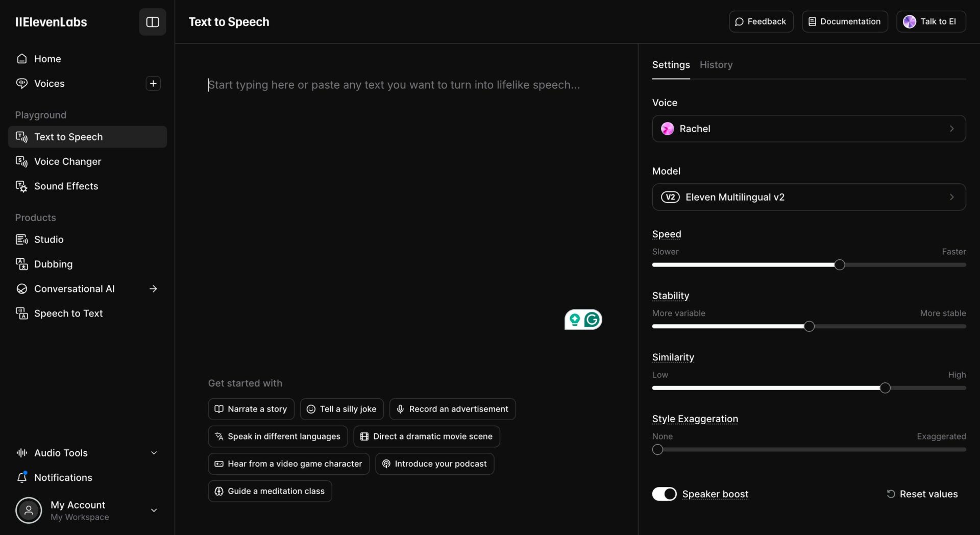The image size is (980, 535).
Task: Click the Documentation page icon
Action: (812, 21)
